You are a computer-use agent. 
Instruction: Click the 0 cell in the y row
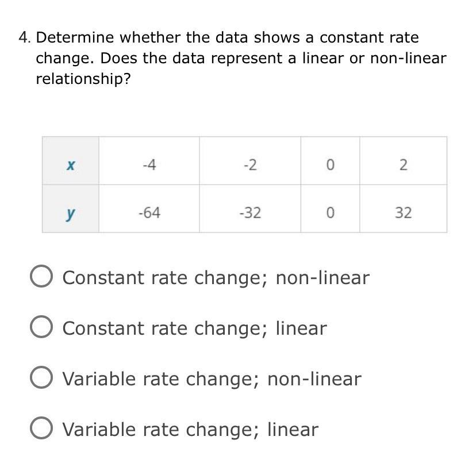click(330, 213)
